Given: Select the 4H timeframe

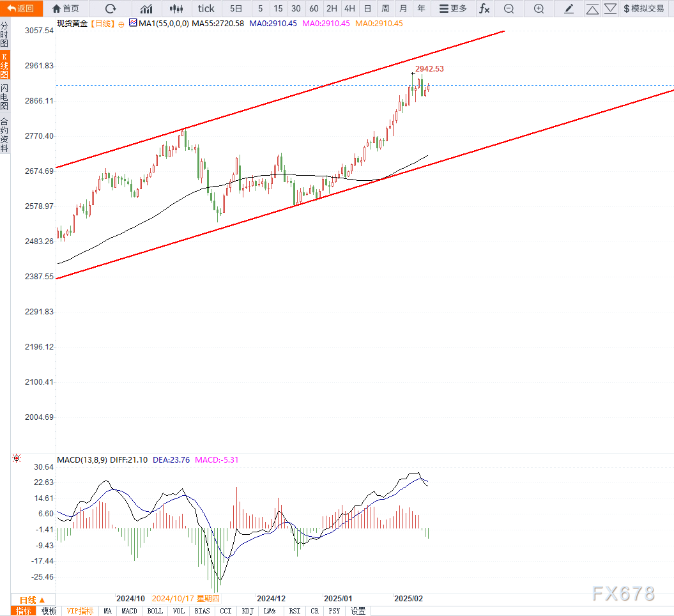Looking at the screenshot, I should point(349,8).
